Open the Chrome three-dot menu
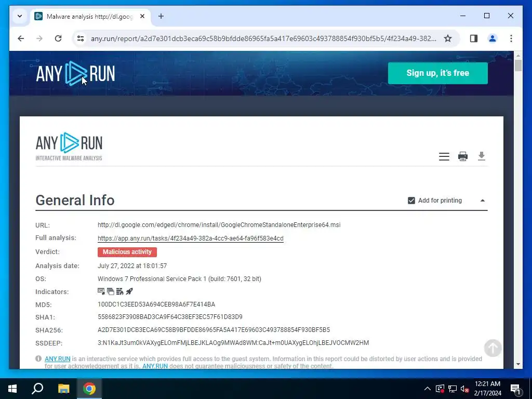Viewport: 532px width, 399px height. coord(511,38)
